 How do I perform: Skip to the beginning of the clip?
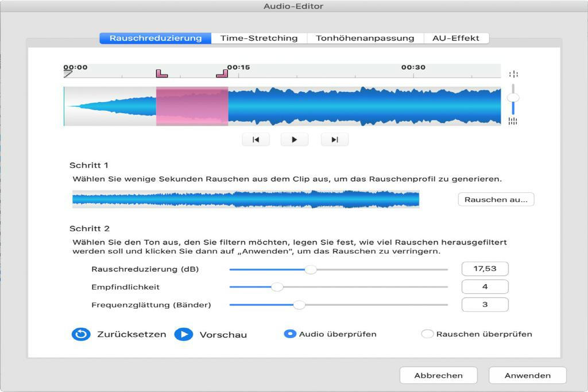tap(256, 139)
